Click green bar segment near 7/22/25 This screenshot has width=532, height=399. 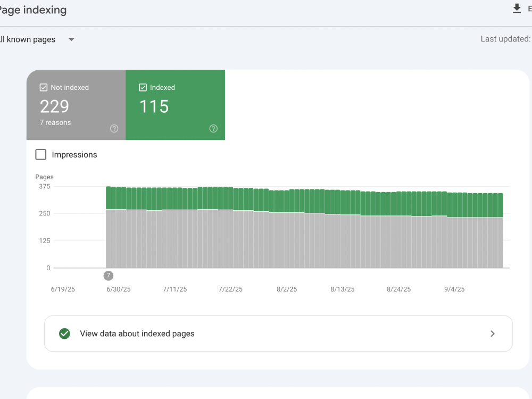pos(230,198)
